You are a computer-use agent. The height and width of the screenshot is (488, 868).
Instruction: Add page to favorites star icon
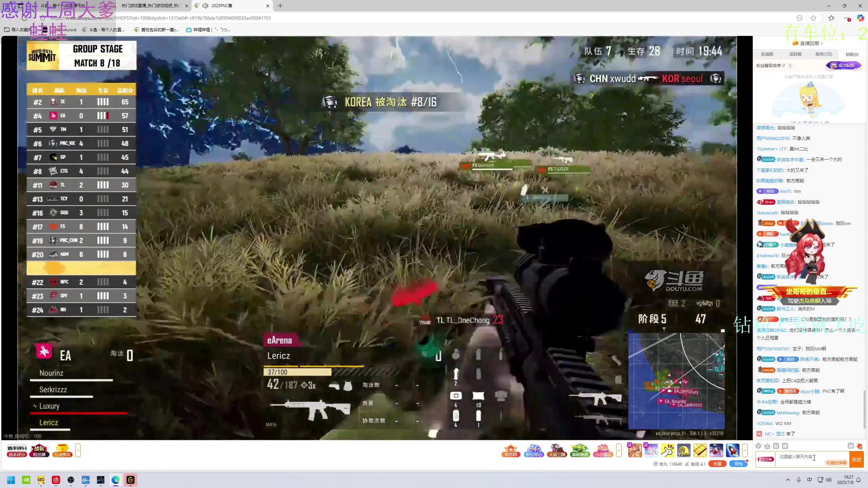click(x=813, y=18)
